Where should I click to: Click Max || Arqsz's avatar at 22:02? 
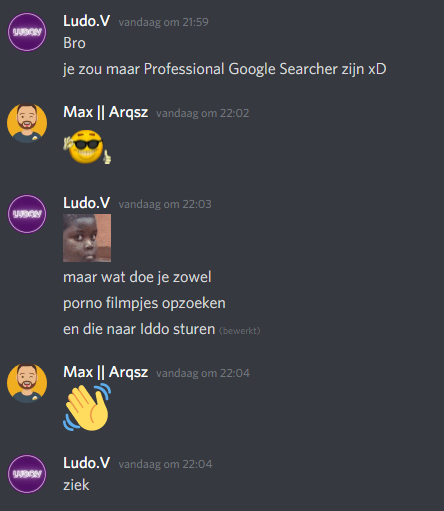pyautogui.click(x=27, y=123)
